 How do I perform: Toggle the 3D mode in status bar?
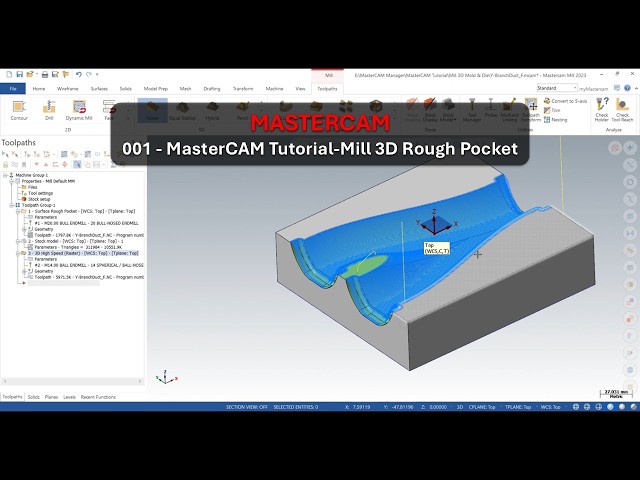tap(460, 407)
